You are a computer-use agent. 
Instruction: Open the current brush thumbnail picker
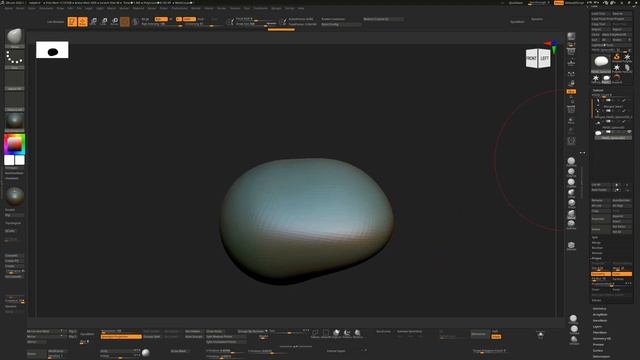tap(15, 38)
